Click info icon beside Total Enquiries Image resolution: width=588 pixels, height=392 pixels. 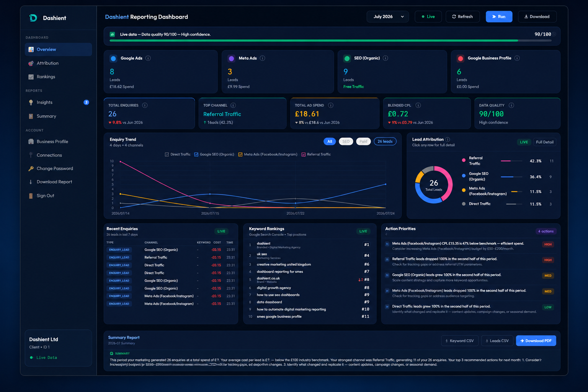click(145, 105)
